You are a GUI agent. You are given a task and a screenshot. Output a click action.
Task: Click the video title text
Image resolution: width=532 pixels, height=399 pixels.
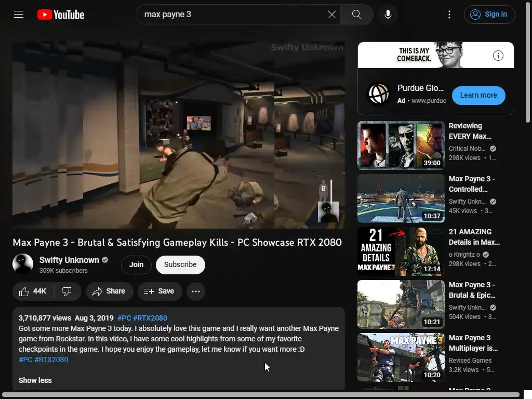pyautogui.click(x=177, y=242)
